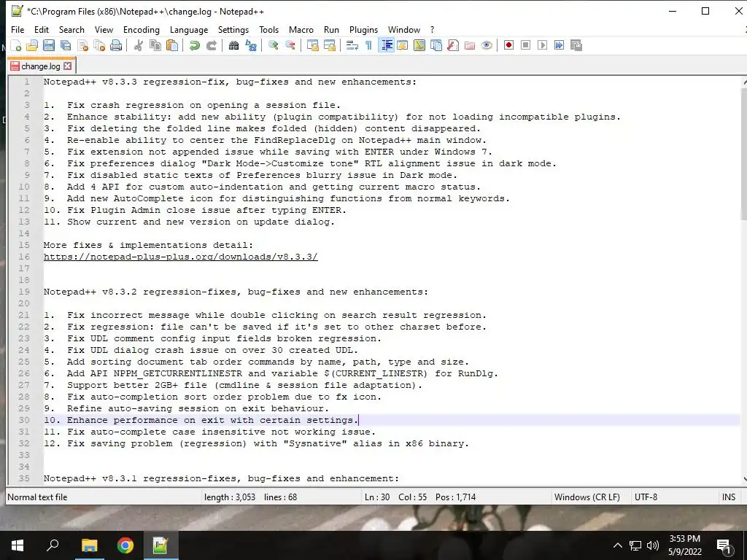Open the Document Map icon

(x=419, y=45)
